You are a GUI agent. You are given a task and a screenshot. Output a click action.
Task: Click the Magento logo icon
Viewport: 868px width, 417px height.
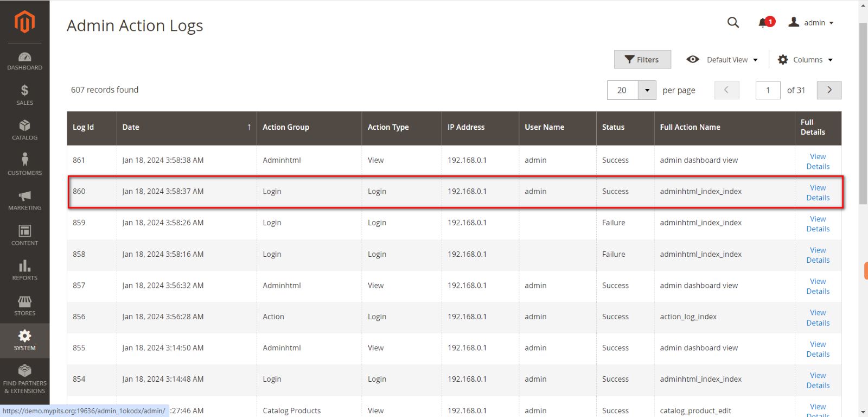[x=24, y=22]
